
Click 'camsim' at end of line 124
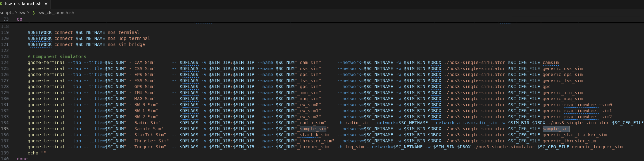pyautogui.click(x=551, y=63)
